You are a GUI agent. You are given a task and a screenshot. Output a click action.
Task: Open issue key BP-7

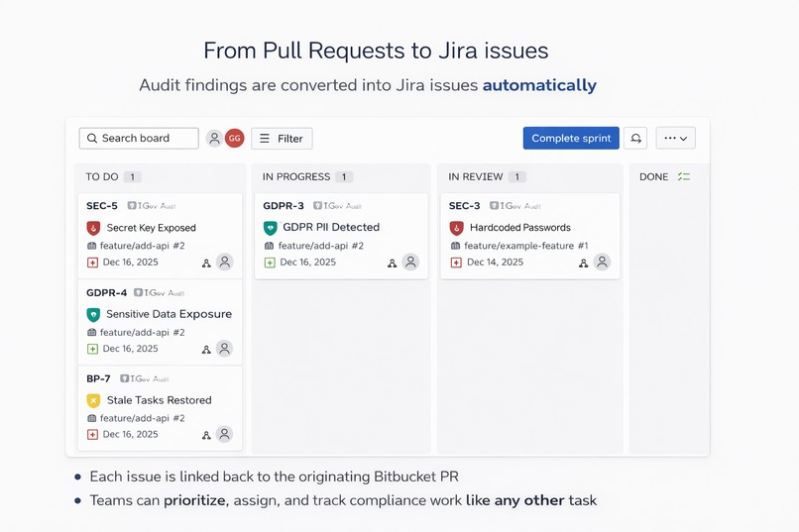(98, 378)
